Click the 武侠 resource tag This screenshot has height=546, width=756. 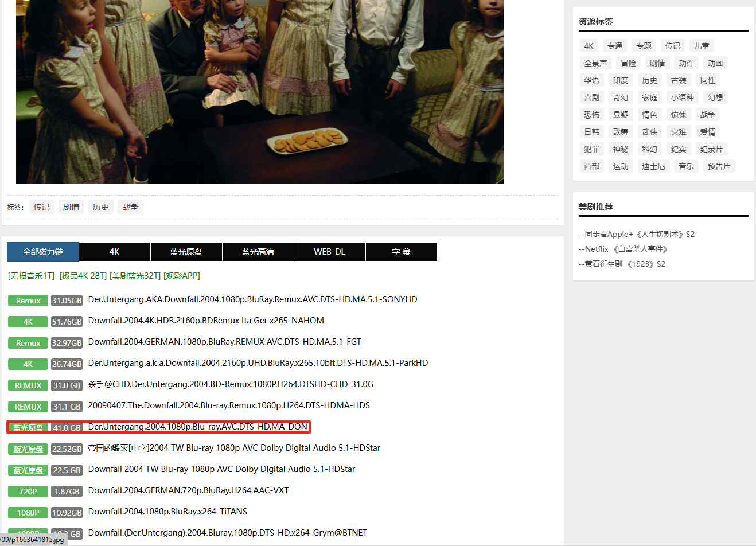650,132
